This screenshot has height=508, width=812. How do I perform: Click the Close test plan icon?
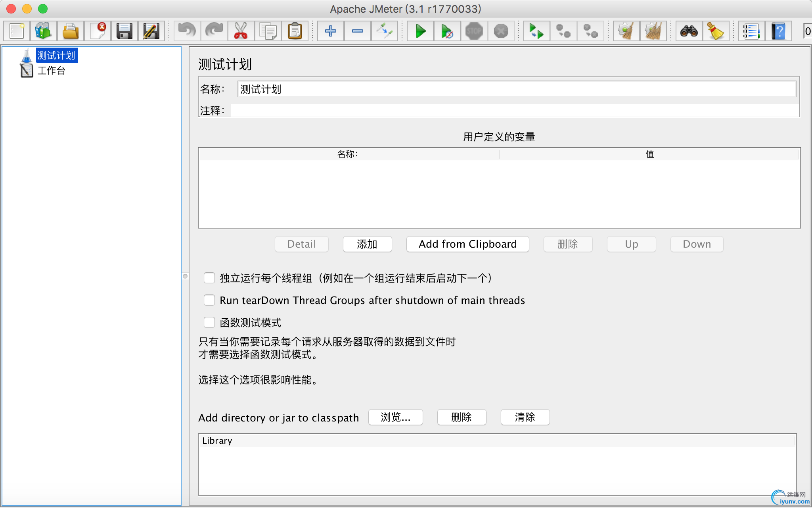point(98,31)
